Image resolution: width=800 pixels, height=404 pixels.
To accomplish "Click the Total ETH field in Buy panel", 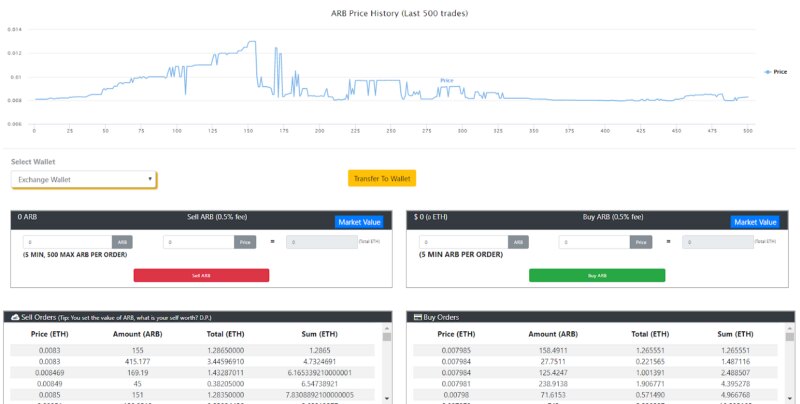I will tap(719, 242).
